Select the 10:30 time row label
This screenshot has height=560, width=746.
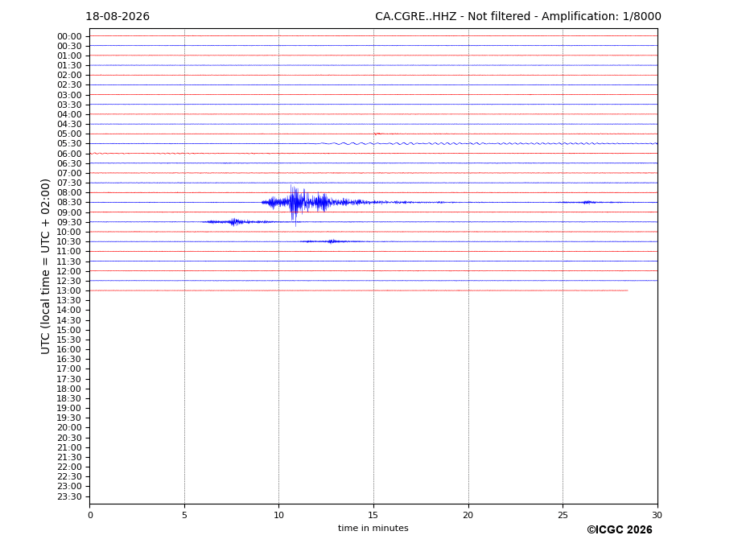tap(69, 241)
